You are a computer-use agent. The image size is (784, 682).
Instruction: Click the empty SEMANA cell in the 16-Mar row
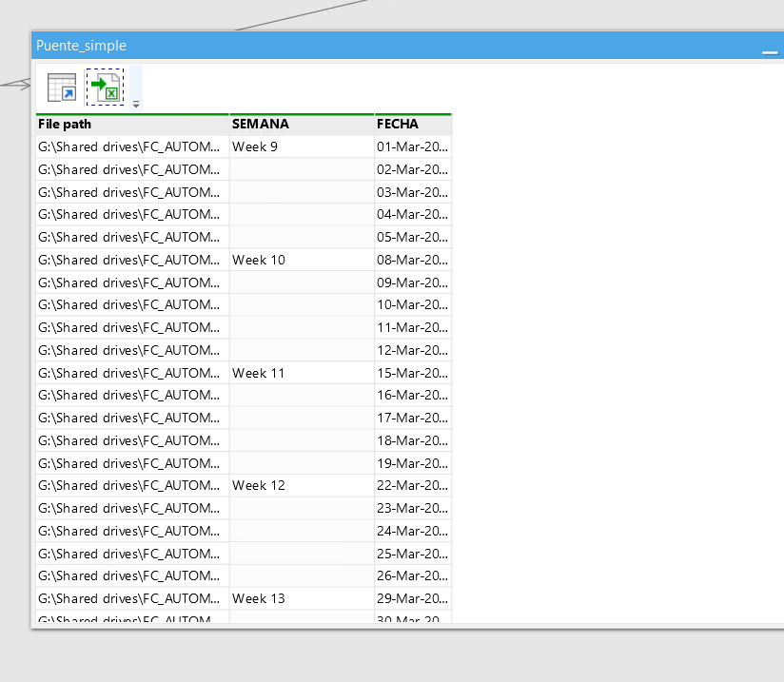click(302, 395)
